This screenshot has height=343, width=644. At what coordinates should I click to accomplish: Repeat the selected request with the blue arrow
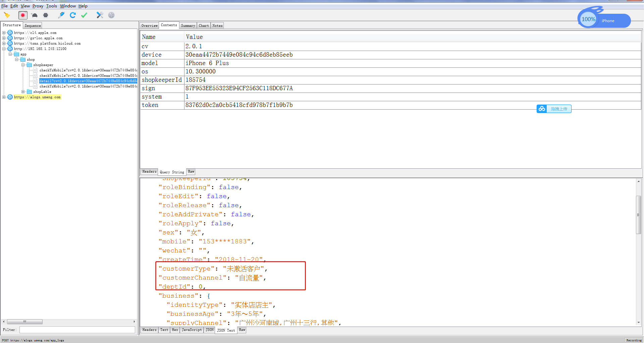[x=73, y=15]
